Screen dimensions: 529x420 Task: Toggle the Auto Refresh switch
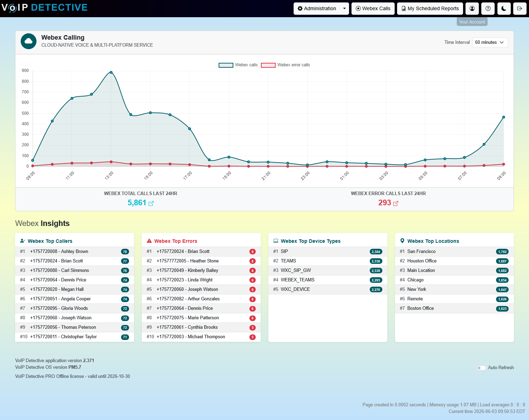[x=481, y=368]
